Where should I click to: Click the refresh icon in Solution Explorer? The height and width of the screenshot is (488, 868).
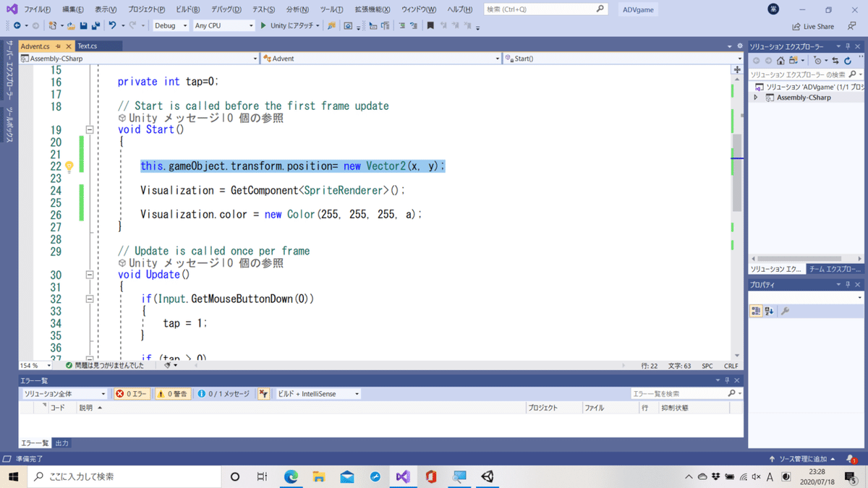click(848, 61)
